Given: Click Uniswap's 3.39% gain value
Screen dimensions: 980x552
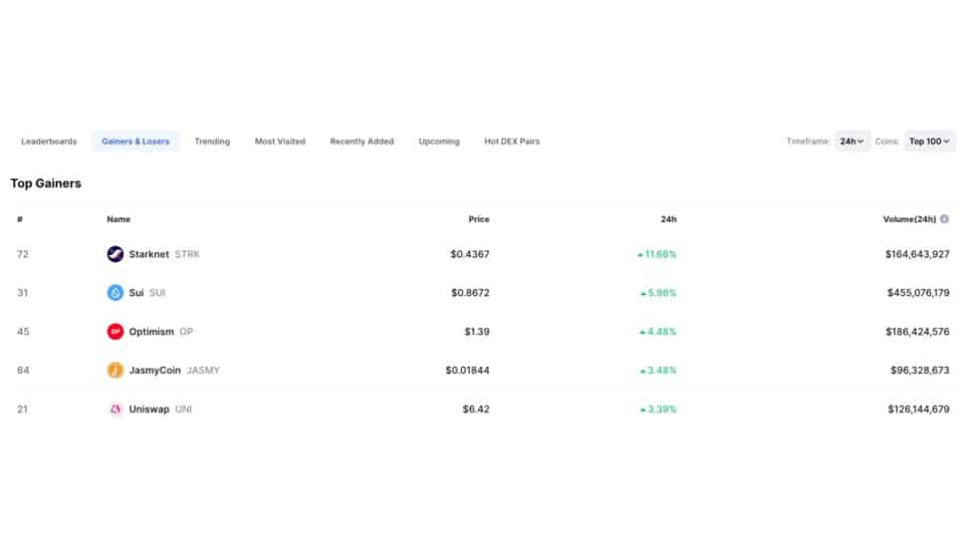Looking at the screenshot, I should [x=658, y=409].
